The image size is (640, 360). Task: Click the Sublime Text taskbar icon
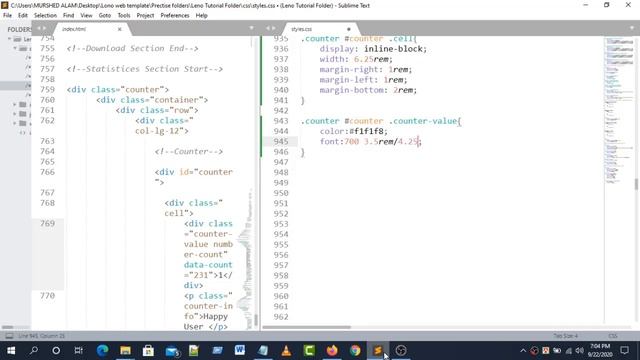tap(378, 350)
